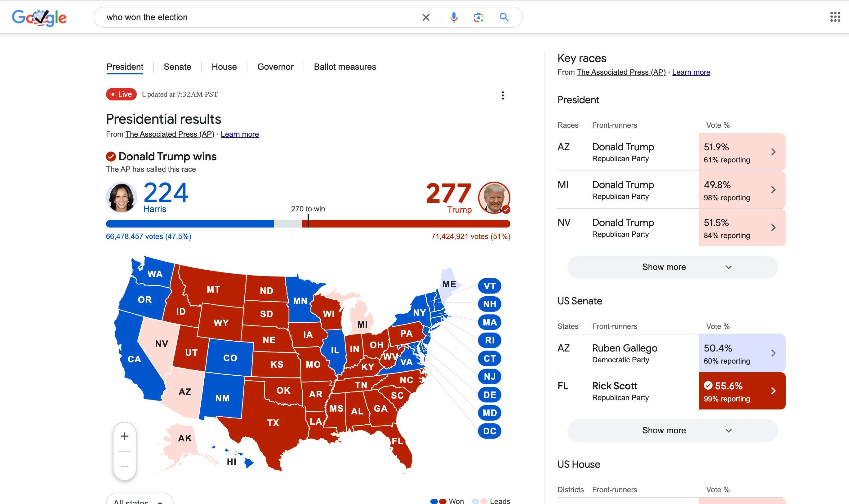849x504 pixels.
Task: Click the House tab
Action: (224, 67)
